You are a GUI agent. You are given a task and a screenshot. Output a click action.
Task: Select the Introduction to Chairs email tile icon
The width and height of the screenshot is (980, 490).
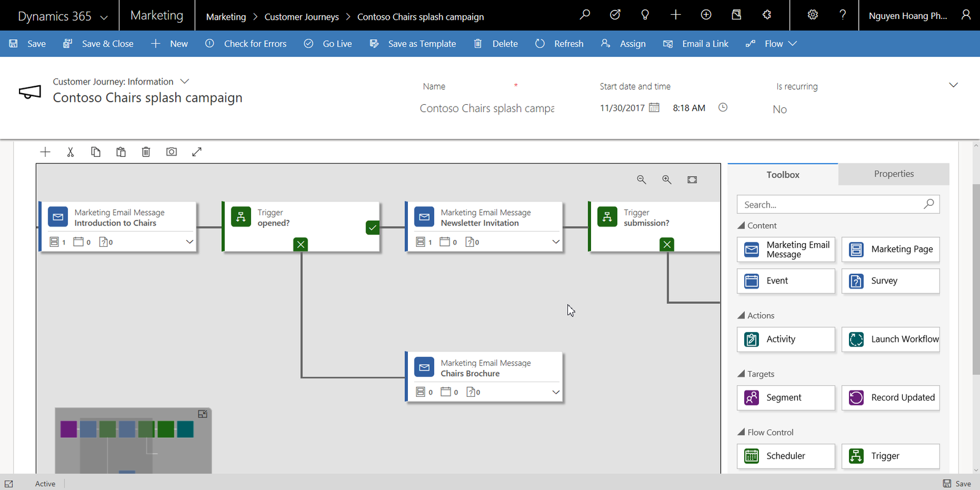[x=58, y=217]
